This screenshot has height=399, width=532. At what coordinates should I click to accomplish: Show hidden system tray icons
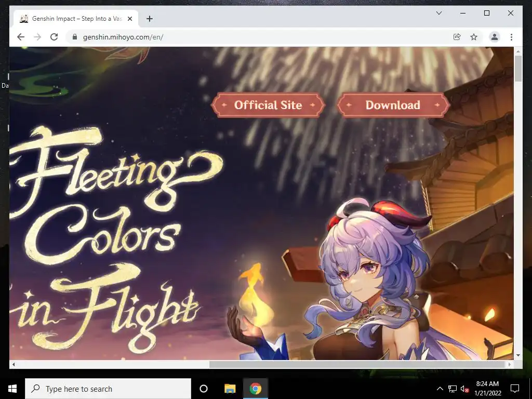[x=440, y=389]
